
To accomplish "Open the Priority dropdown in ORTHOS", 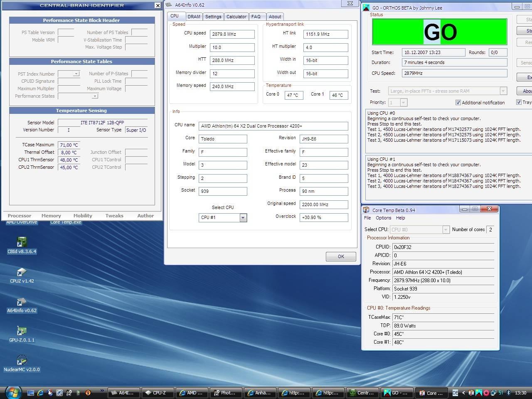I will pos(404,102).
